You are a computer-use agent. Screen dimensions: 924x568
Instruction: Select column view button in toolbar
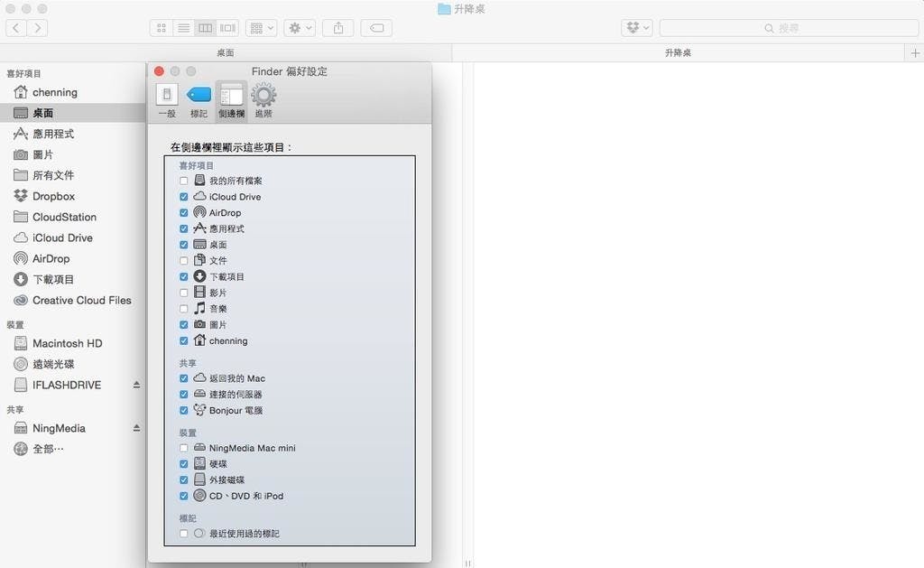click(206, 28)
